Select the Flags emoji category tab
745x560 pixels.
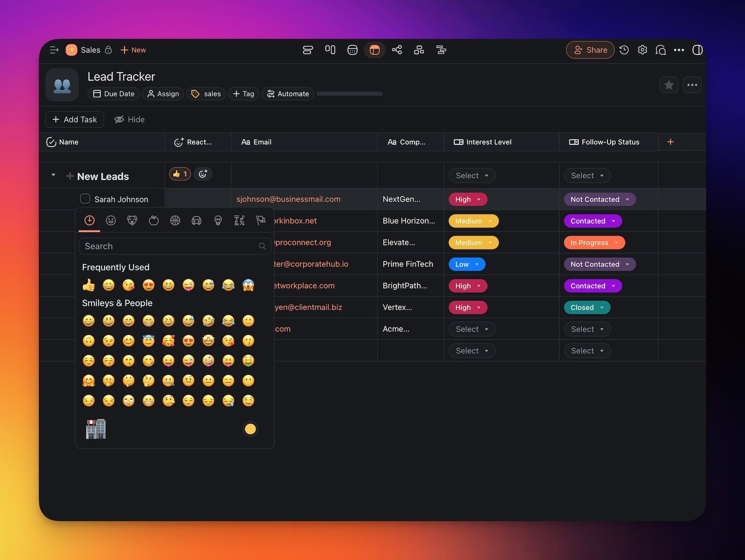pos(261,220)
